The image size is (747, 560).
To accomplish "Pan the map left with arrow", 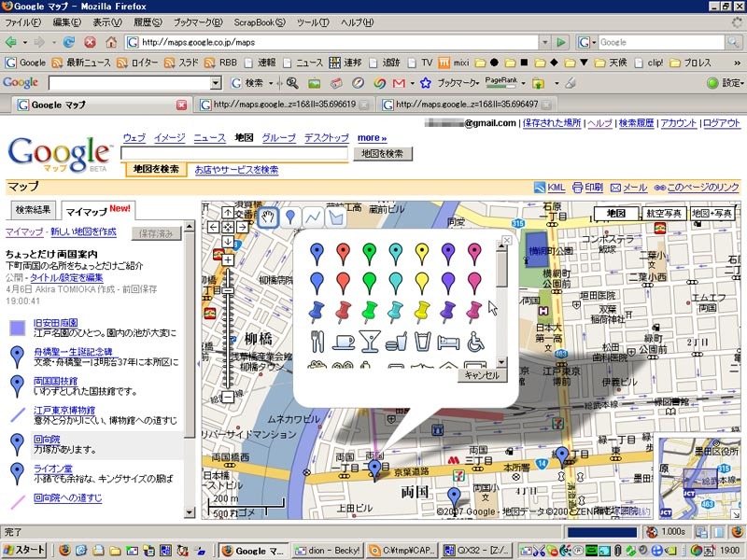I will point(214,227).
